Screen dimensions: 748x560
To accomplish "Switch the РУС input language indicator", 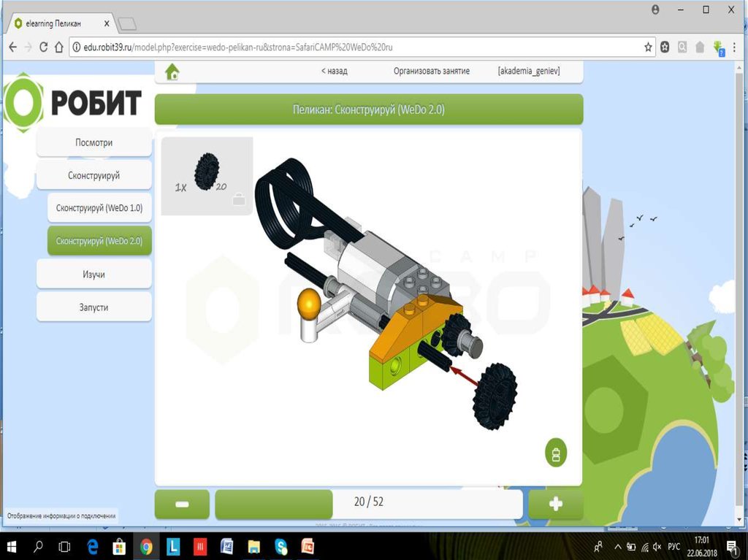I will click(x=674, y=546).
